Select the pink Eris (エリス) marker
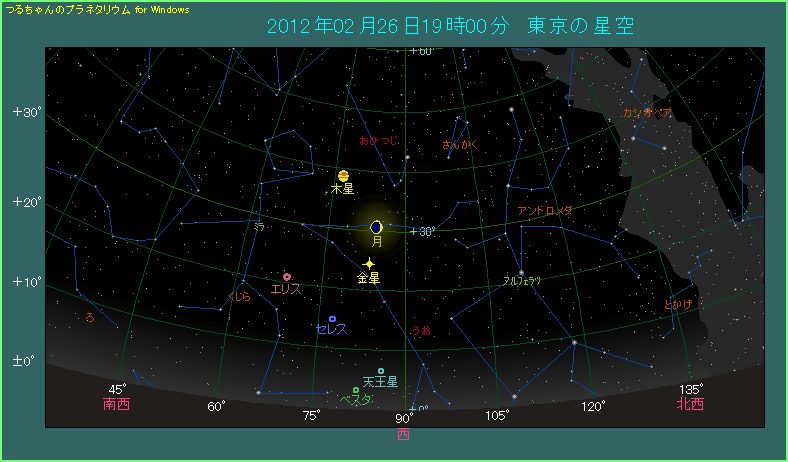This screenshot has height=462, width=788. pyautogui.click(x=287, y=277)
